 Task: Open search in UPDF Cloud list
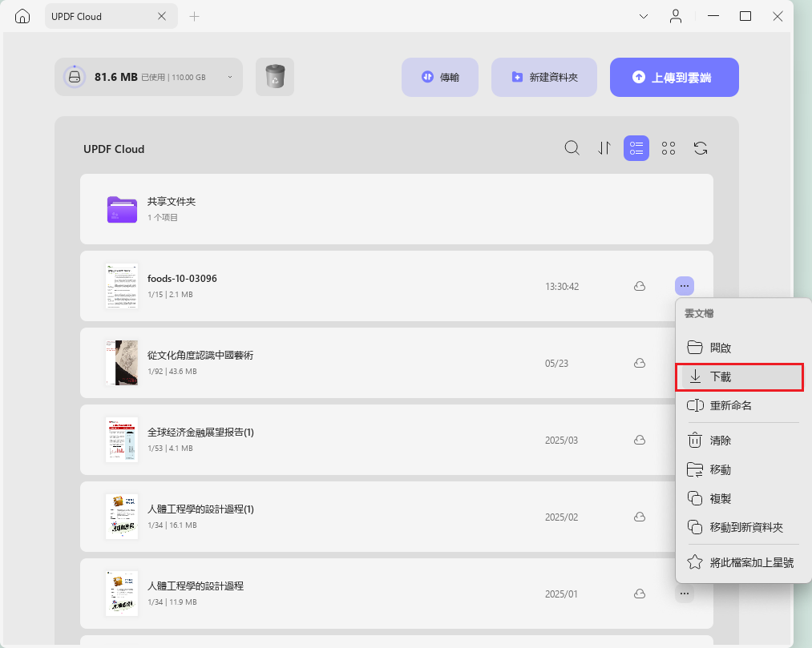coord(572,148)
